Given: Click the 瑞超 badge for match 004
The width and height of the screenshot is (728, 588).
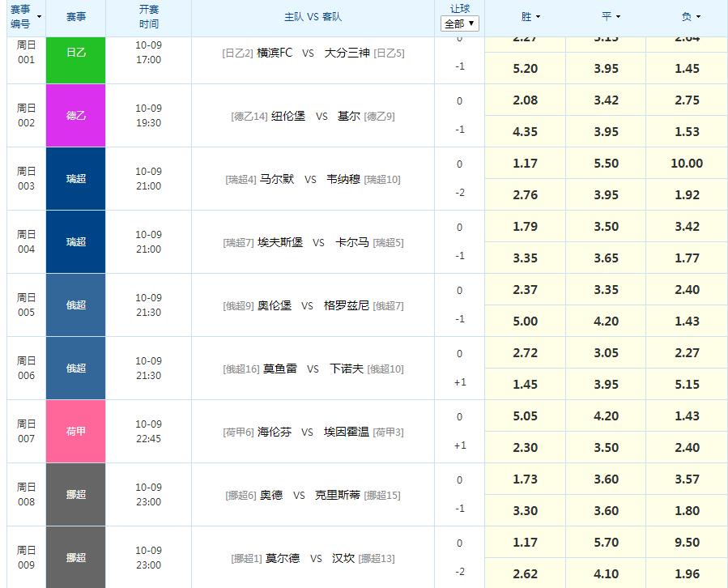Looking at the screenshot, I should click(77, 241).
